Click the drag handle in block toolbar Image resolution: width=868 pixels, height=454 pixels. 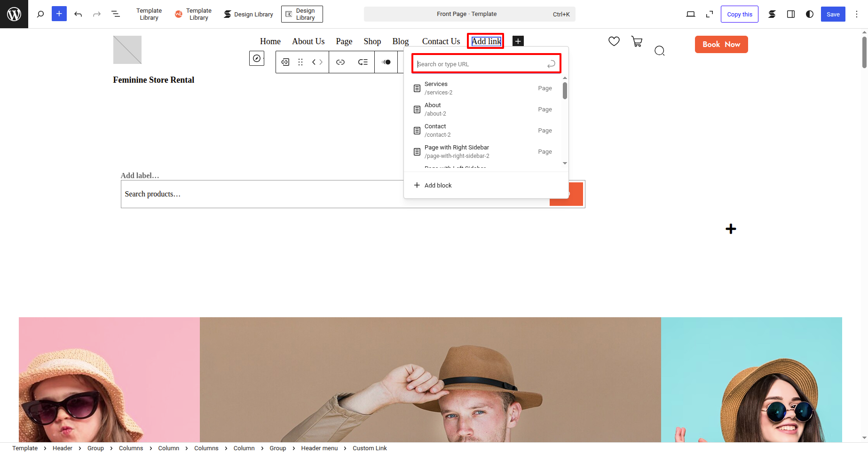click(300, 62)
